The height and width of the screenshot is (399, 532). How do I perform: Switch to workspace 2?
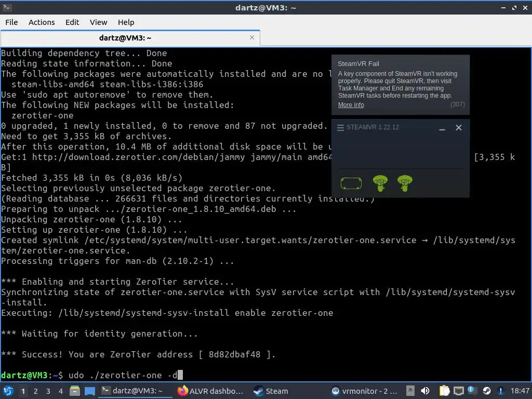[x=36, y=391]
